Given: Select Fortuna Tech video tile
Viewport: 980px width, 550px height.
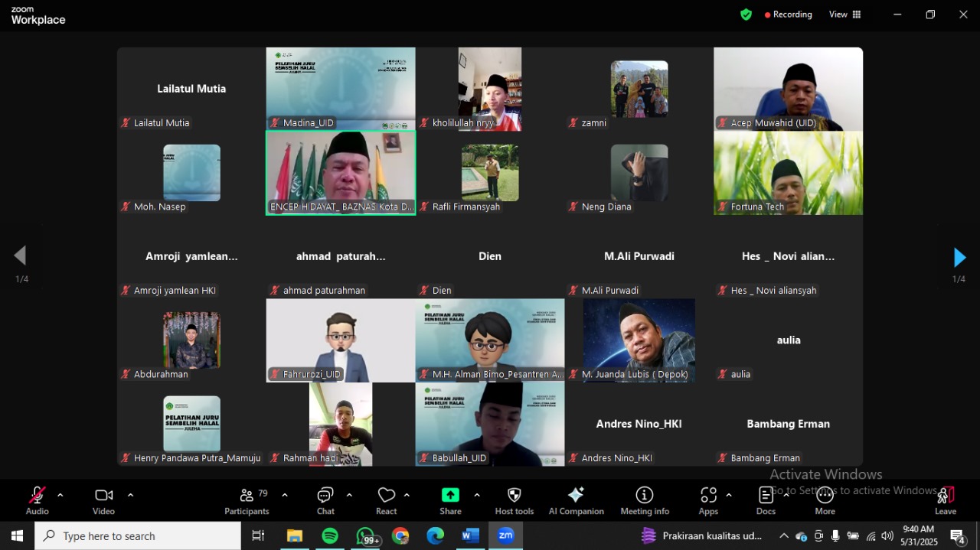Looking at the screenshot, I should (789, 173).
